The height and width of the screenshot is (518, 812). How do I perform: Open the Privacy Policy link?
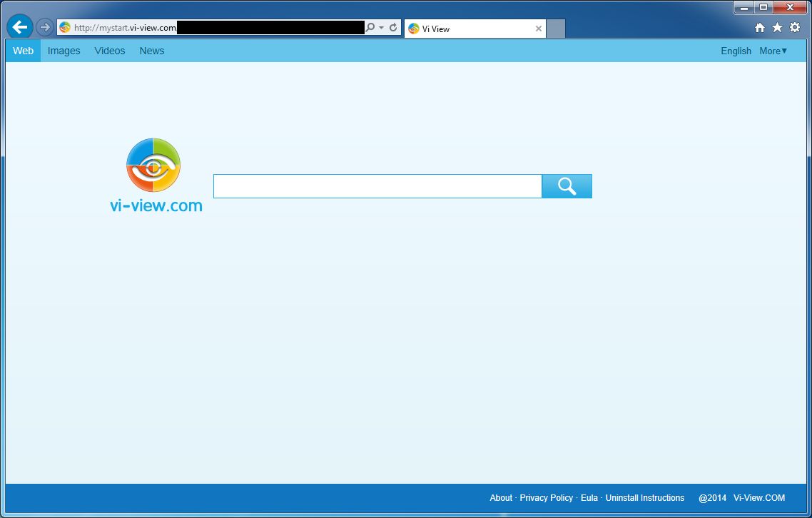[x=546, y=497]
